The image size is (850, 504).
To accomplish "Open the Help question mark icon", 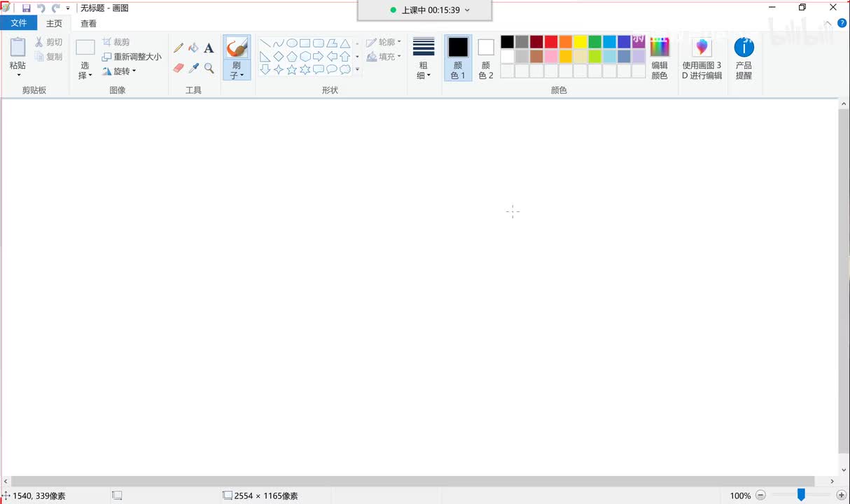I will [x=842, y=23].
